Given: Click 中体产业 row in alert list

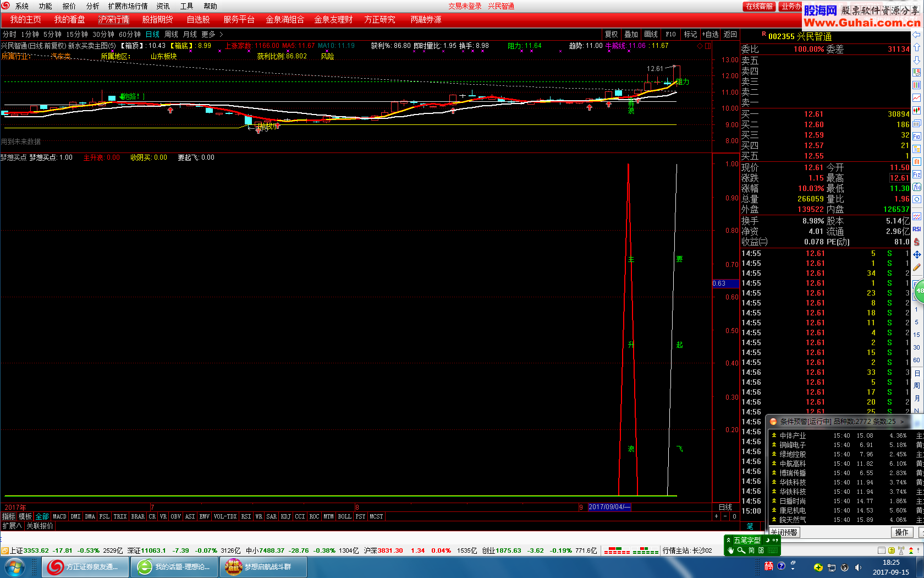Looking at the screenshot, I should [846, 435].
